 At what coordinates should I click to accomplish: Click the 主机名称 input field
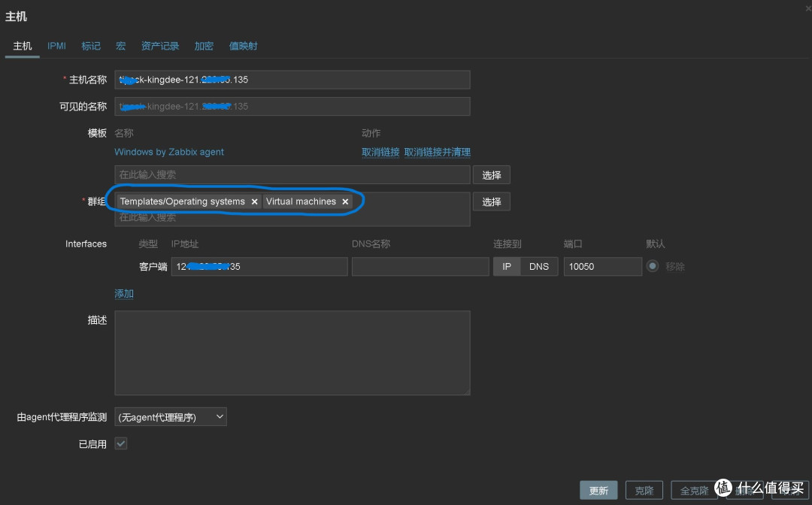[x=292, y=80]
